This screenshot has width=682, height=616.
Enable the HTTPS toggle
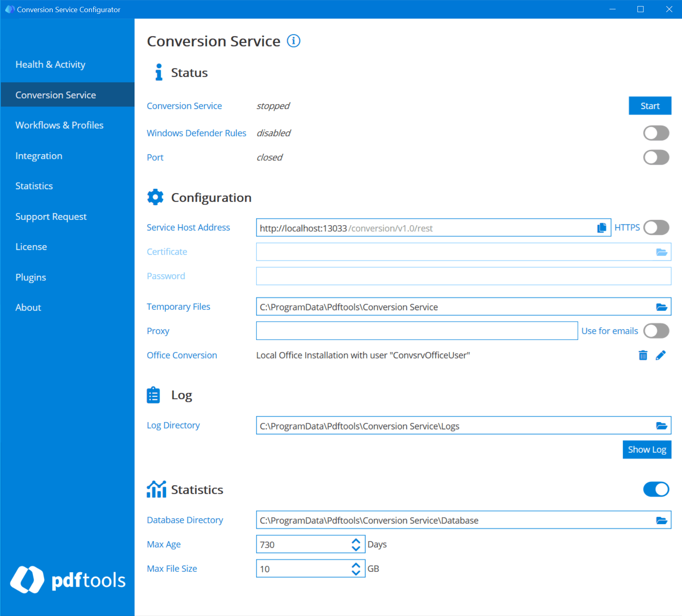[656, 227]
